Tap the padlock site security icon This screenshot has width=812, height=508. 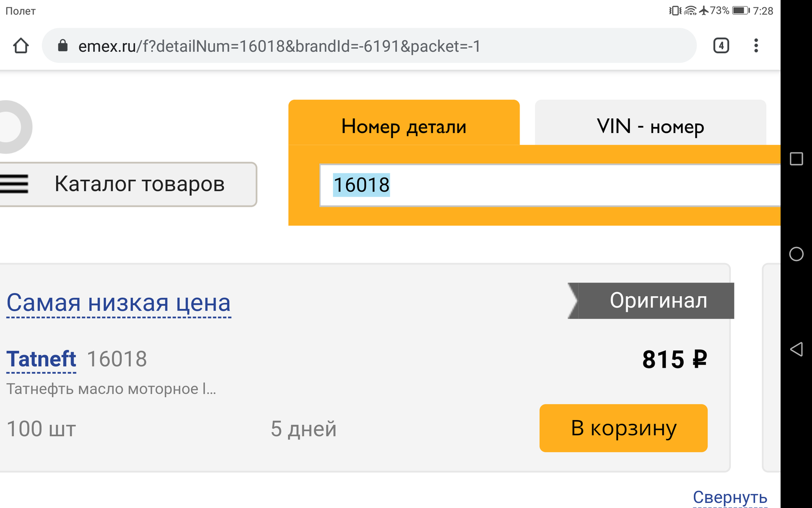pos(63,46)
